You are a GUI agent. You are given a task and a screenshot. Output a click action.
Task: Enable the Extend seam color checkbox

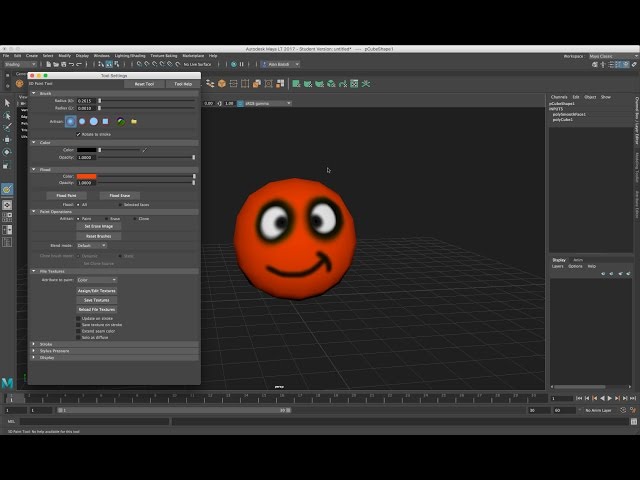click(x=78, y=331)
